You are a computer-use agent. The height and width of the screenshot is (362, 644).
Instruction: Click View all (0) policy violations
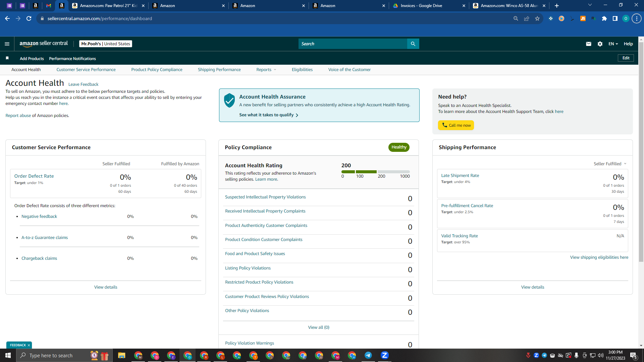319,327
